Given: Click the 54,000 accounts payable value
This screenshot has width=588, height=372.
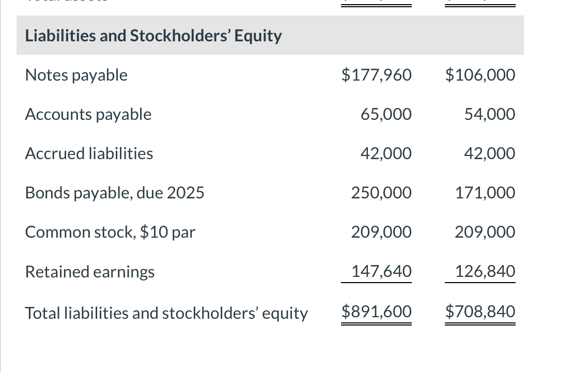Looking at the screenshot, I should pyautogui.click(x=489, y=114).
